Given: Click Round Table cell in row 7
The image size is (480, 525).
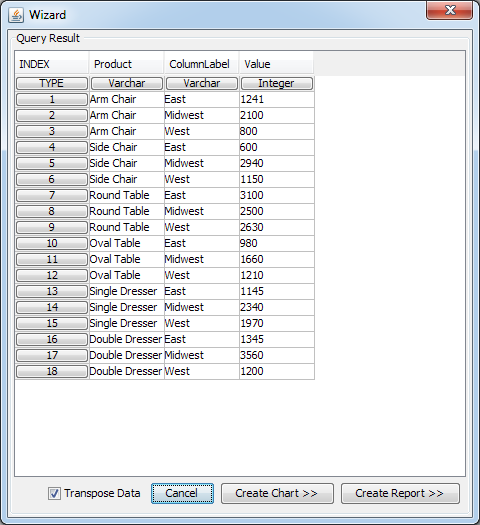Looking at the screenshot, I should click(x=127, y=195).
